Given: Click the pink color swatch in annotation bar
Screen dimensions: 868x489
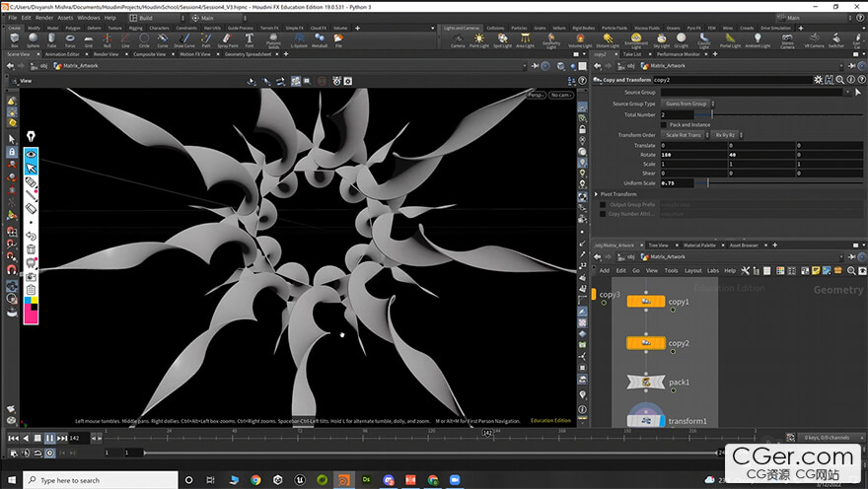Looking at the screenshot, I should pos(31,316).
